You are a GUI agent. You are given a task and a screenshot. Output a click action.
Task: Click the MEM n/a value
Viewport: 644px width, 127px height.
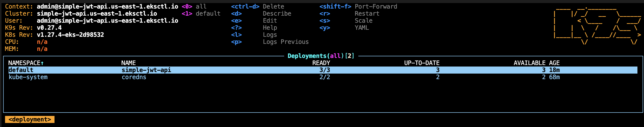coord(42,49)
